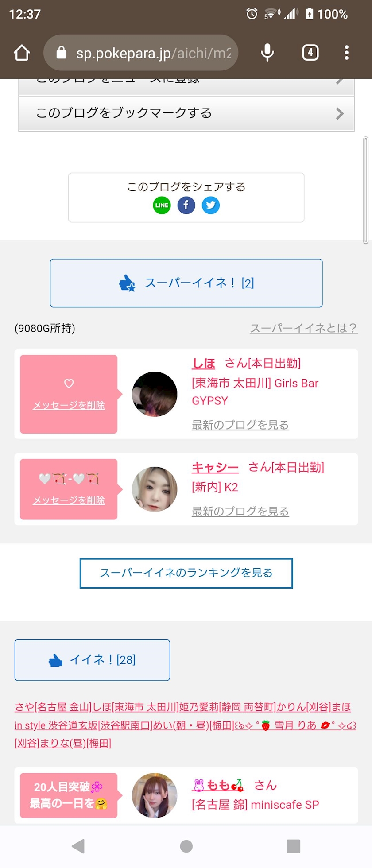Share blog on Twitter icon
372x868 pixels.
click(211, 205)
